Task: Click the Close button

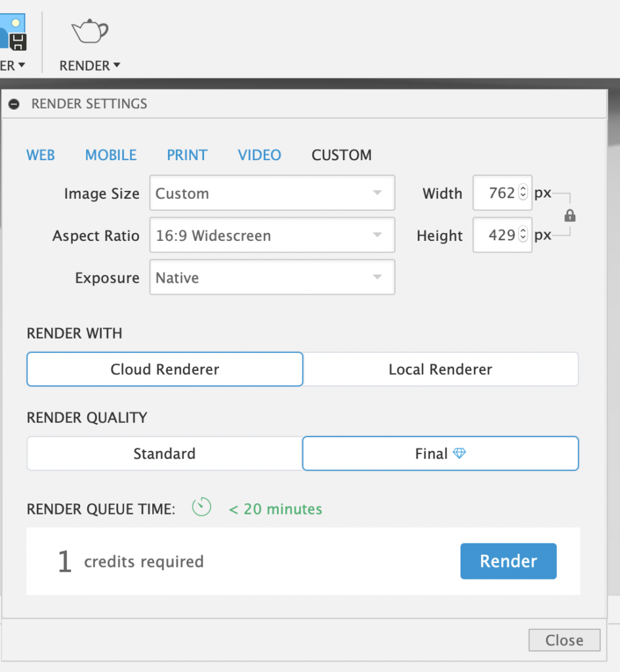Action: 564,640
